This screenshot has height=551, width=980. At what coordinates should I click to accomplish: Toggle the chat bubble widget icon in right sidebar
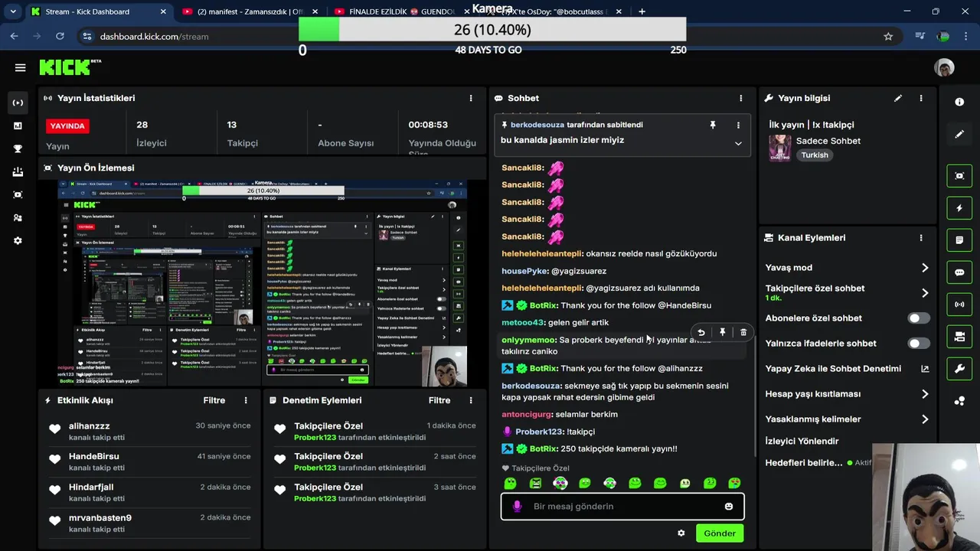coord(959,272)
